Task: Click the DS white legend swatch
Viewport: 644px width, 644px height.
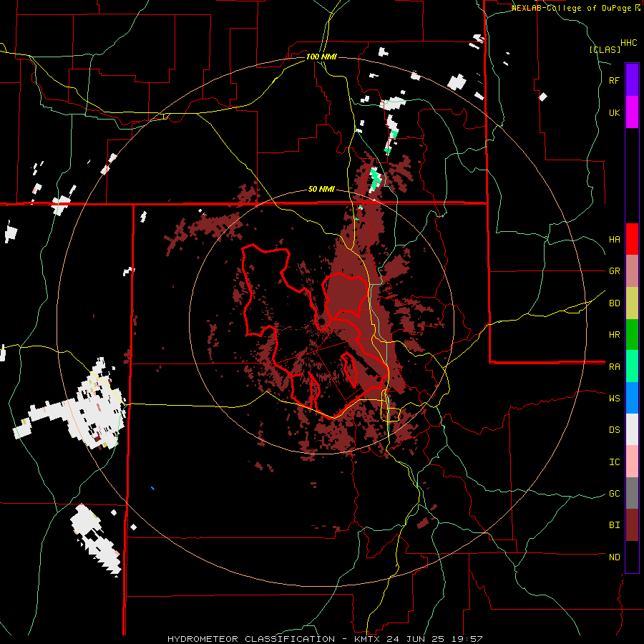Action: coord(632,429)
